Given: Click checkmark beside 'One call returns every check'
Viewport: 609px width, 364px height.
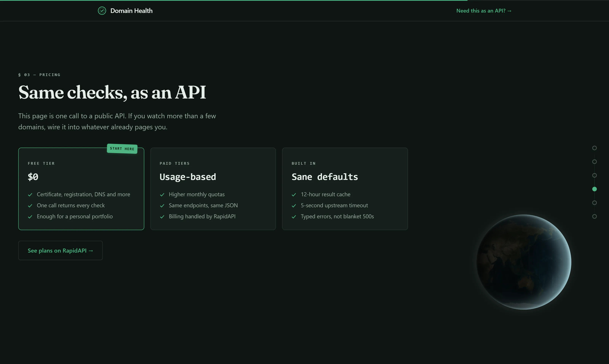Looking at the screenshot, I should point(30,206).
